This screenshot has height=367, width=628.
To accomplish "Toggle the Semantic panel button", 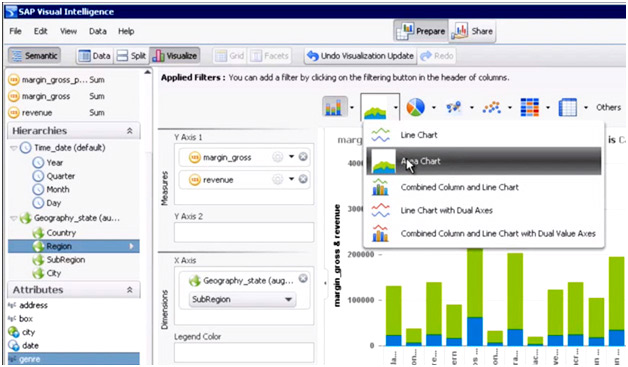I will click(34, 56).
